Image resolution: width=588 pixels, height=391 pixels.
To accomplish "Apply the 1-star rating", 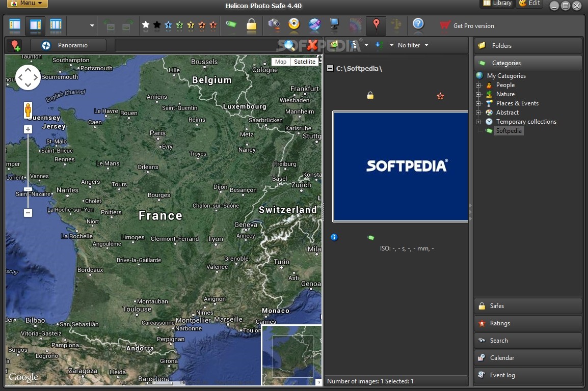I will [168, 25].
